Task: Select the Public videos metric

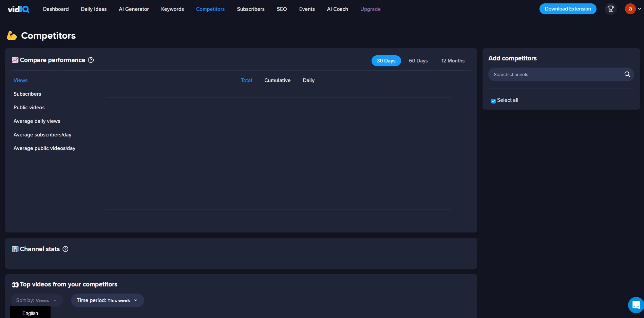Action: coord(29,108)
